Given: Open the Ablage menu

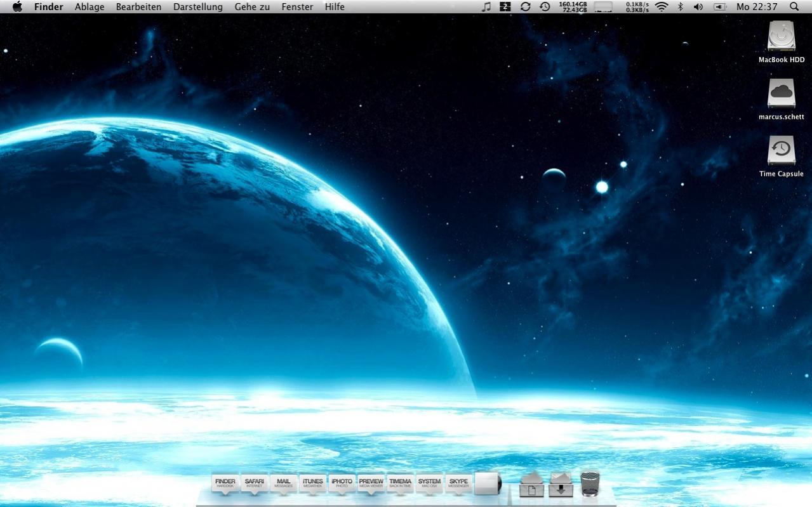Looking at the screenshot, I should pos(90,7).
